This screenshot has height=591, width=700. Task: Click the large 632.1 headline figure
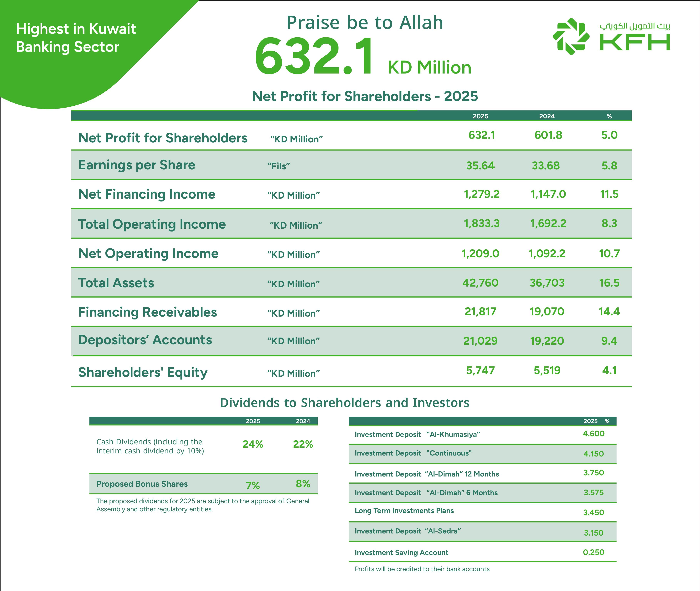coord(313,56)
